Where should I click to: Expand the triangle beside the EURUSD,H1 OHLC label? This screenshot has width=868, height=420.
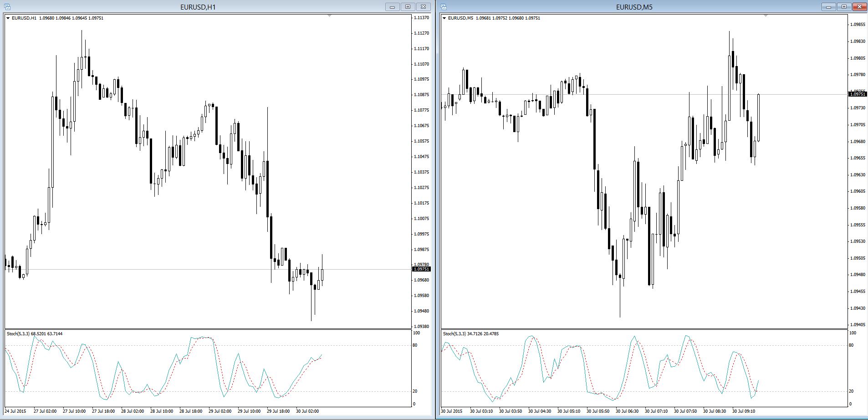[8, 18]
